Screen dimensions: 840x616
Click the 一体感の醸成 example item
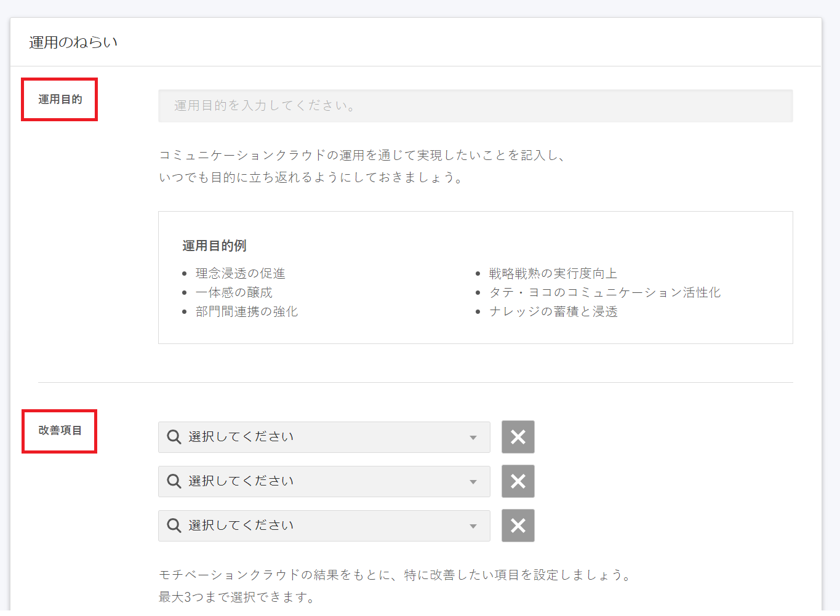tap(234, 292)
